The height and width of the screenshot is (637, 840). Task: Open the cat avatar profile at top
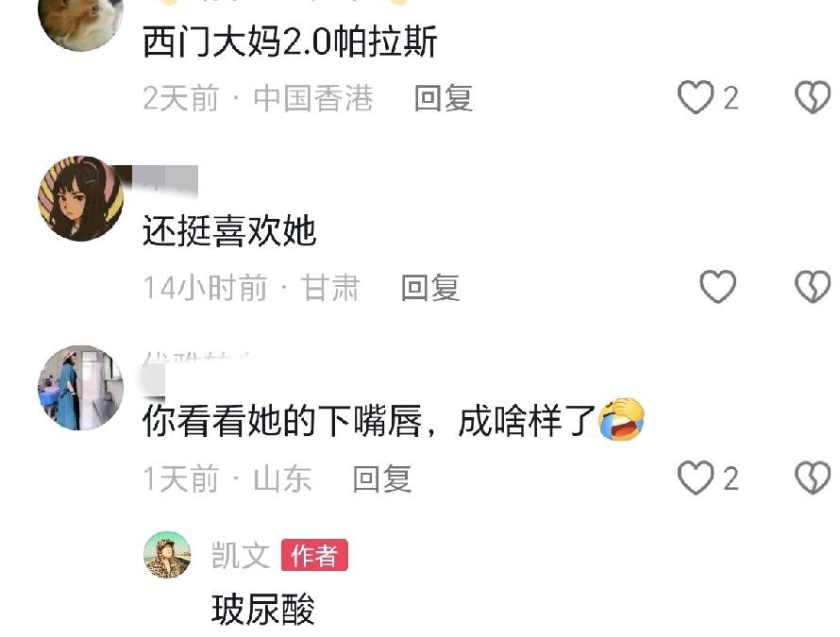coord(80,22)
